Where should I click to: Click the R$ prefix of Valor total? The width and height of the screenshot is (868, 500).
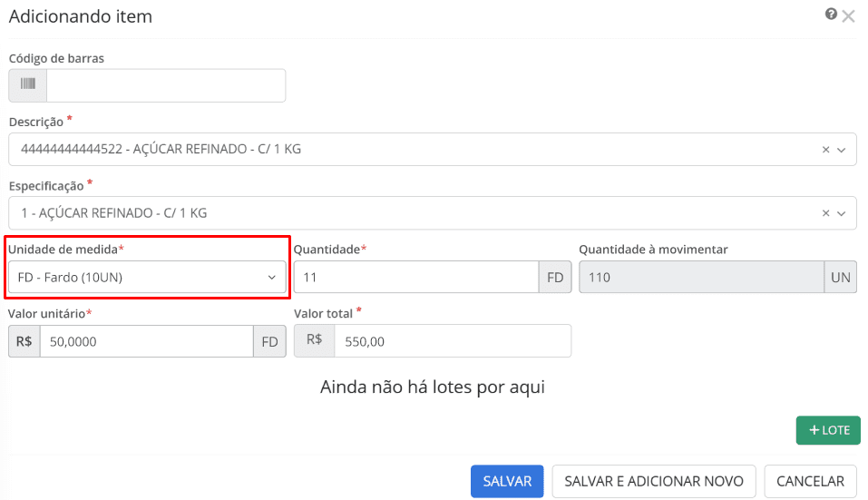click(315, 340)
